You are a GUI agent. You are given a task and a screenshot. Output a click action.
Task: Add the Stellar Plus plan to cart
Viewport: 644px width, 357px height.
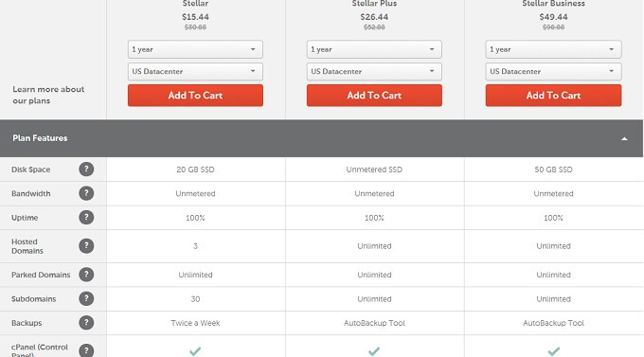point(374,96)
